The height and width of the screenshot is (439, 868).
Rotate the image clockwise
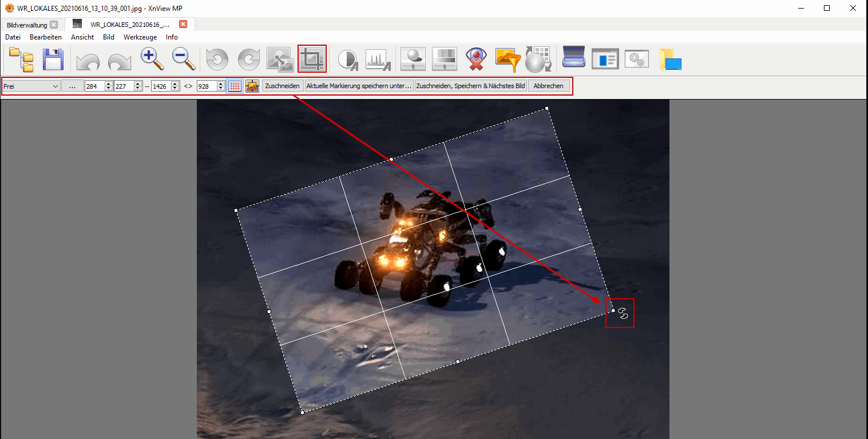[249, 60]
